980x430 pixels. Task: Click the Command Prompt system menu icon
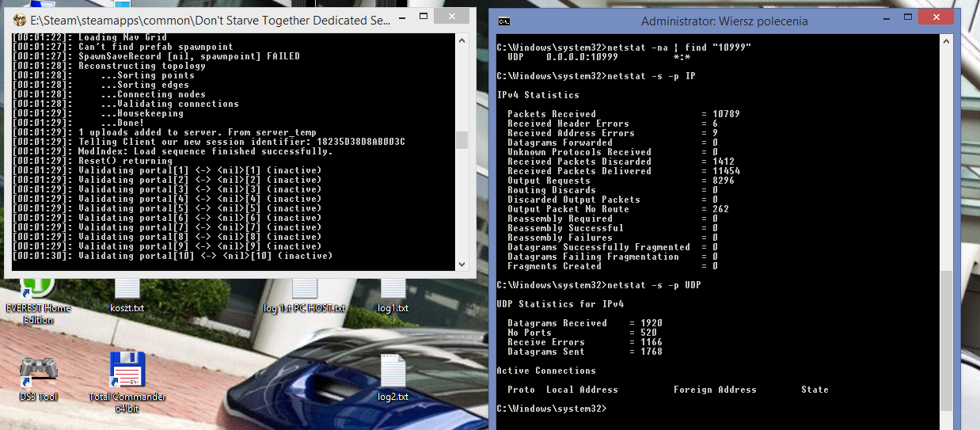tap(504, 21)
